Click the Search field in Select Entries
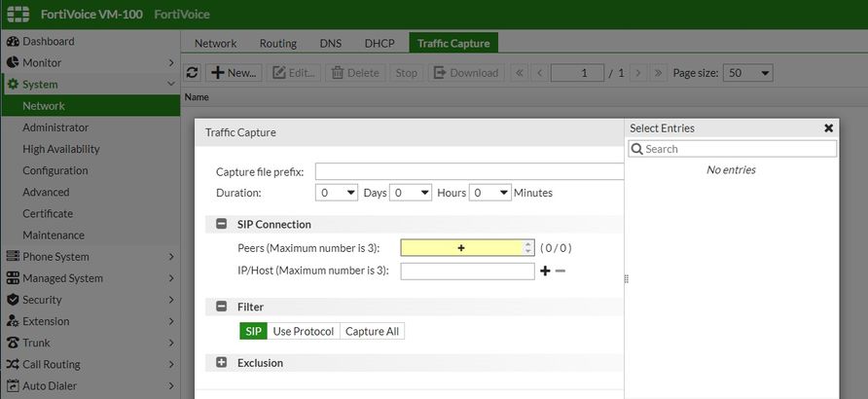This screenshot has width=868, height=399. (x=733, y=149)
